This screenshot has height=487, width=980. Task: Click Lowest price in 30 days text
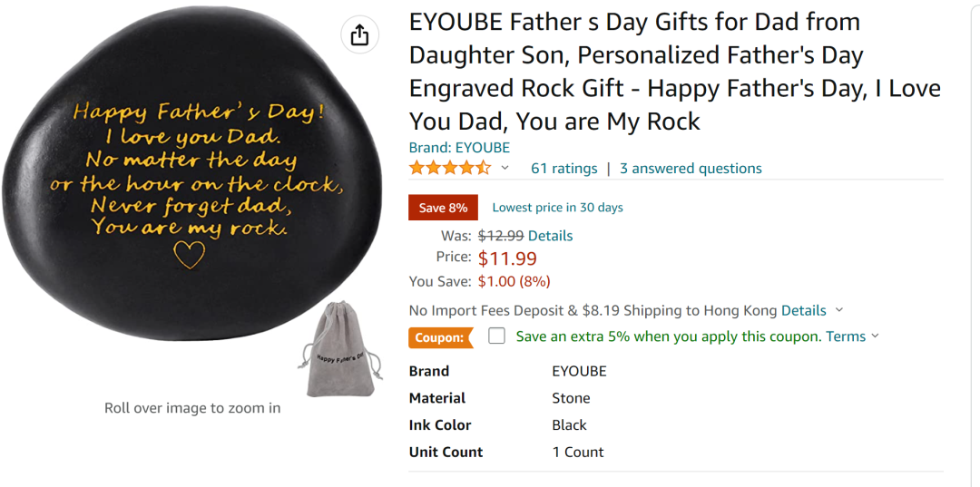[x=557, y=208]
